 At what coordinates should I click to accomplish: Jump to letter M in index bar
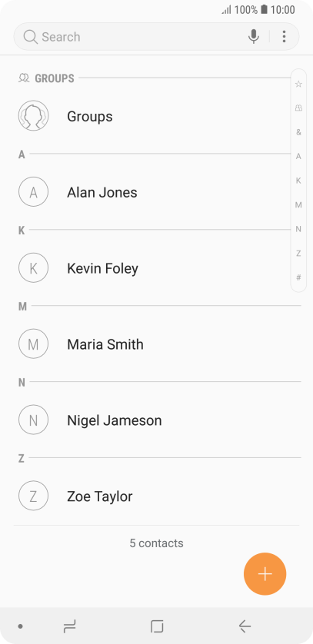point(298,205)
